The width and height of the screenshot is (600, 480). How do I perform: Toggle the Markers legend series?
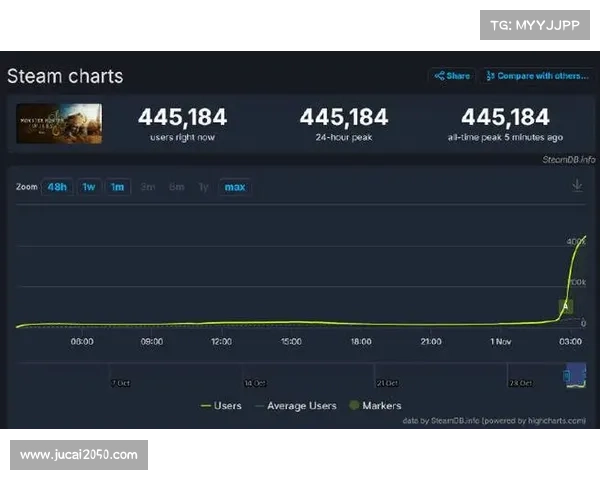[375, 406]
